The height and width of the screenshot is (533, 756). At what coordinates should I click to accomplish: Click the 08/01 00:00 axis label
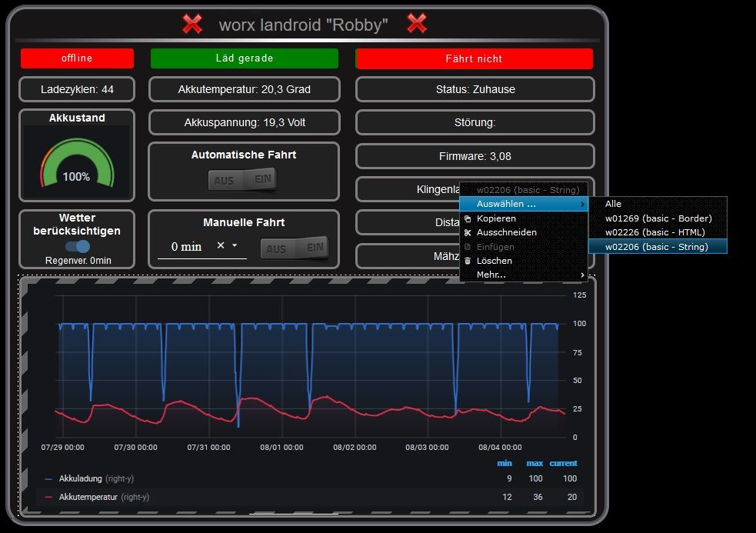click(x=281, y=448)
